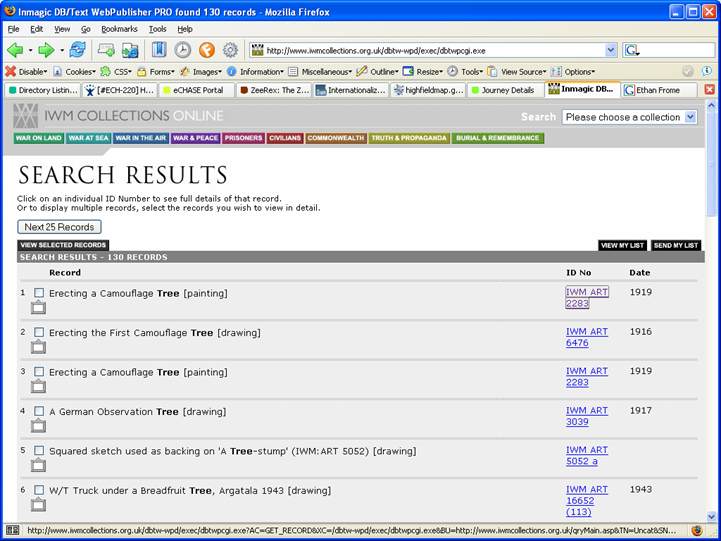721x541 pixels.
Task: Close the current tab with the red X
Action: (x=710, y=90)
